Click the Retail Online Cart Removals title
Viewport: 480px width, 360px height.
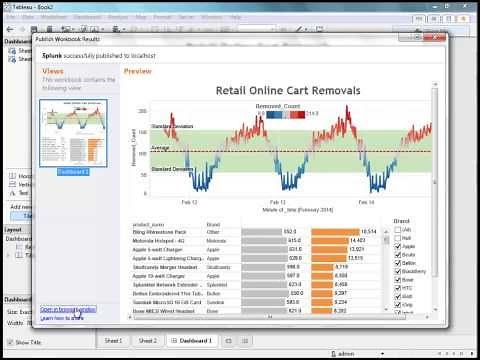[288, 91]
